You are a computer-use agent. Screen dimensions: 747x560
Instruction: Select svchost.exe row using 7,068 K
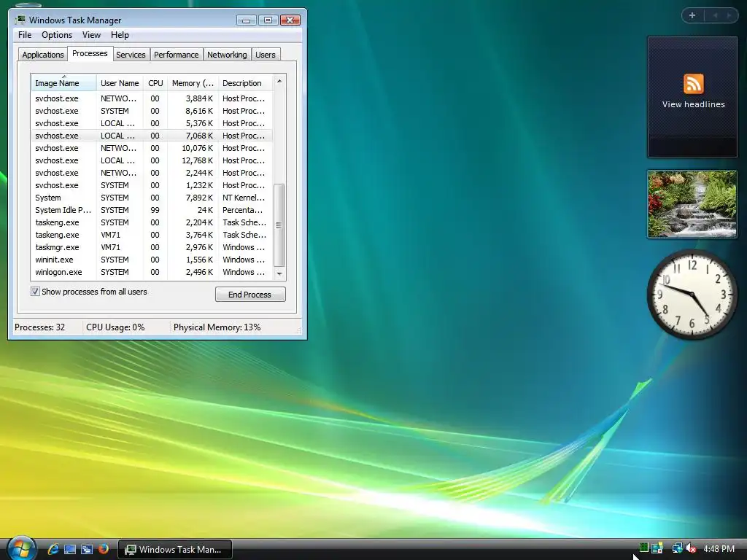tap(152, 136)
